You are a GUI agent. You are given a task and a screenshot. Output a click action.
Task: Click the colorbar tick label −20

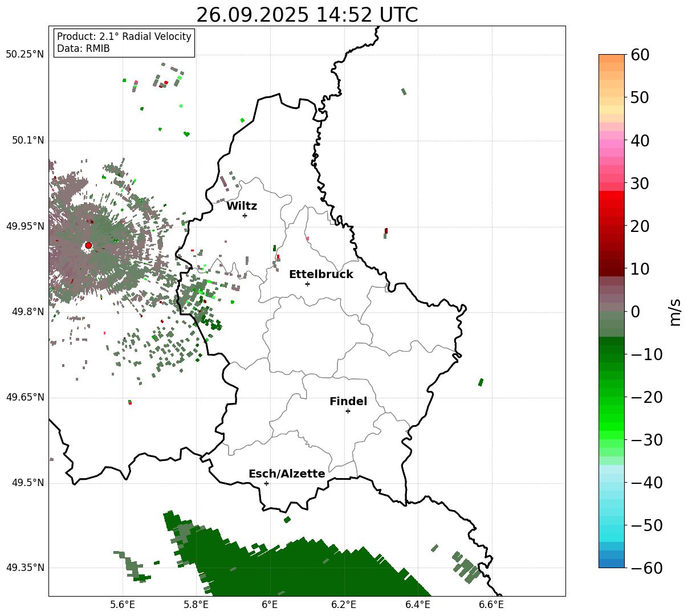(x=646, y=397)
